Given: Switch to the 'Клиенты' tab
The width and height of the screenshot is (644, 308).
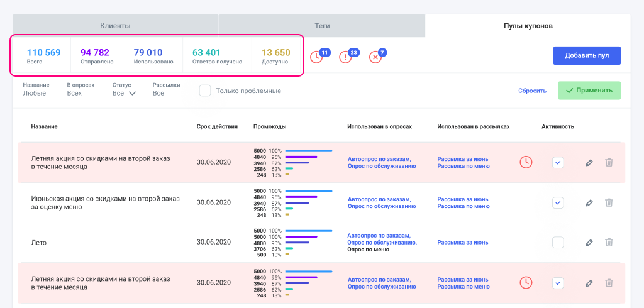Looking at the screenshot, I should 115,26.
